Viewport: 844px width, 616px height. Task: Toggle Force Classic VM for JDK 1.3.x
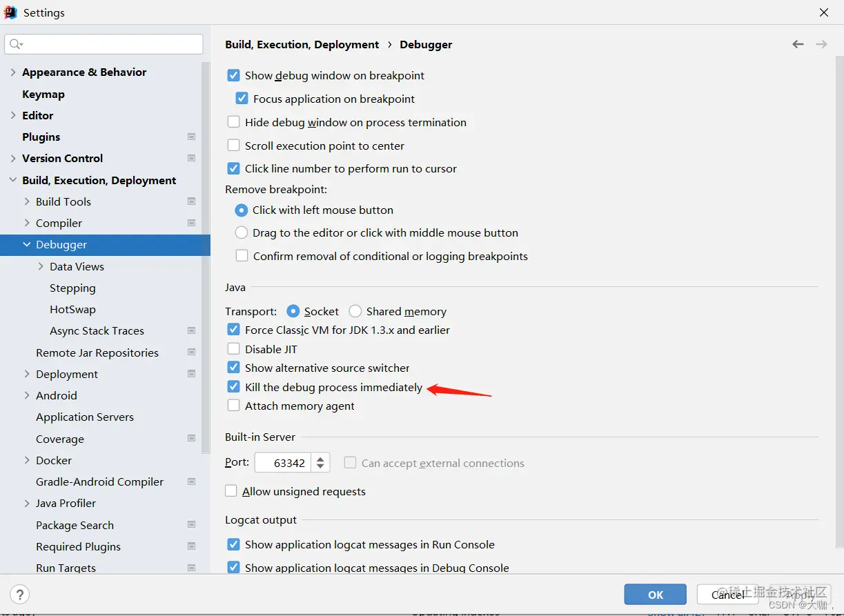click(x=233, y=330)
